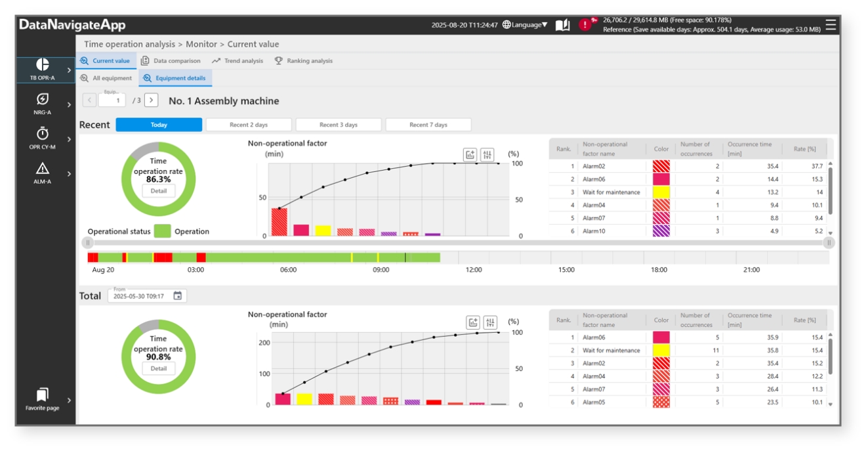The image size is (868, 453).
Task: Switch period to Recent 7 days
Action: pos(428,125)
